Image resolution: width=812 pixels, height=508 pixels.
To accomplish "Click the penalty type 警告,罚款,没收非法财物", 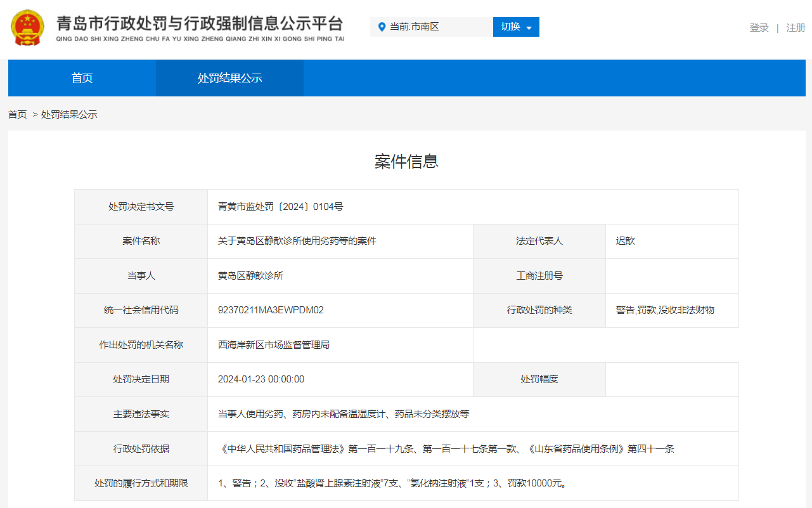I will pos(665,310).
